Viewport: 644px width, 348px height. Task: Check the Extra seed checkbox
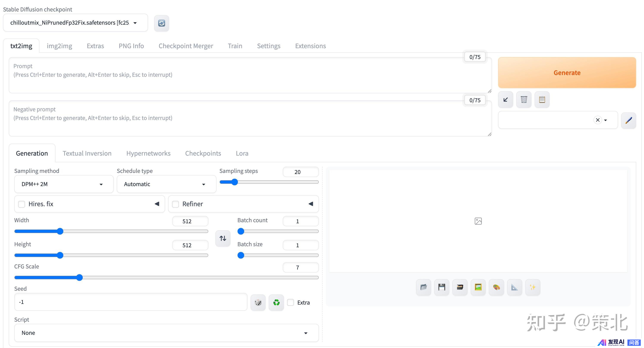point(290,302)
